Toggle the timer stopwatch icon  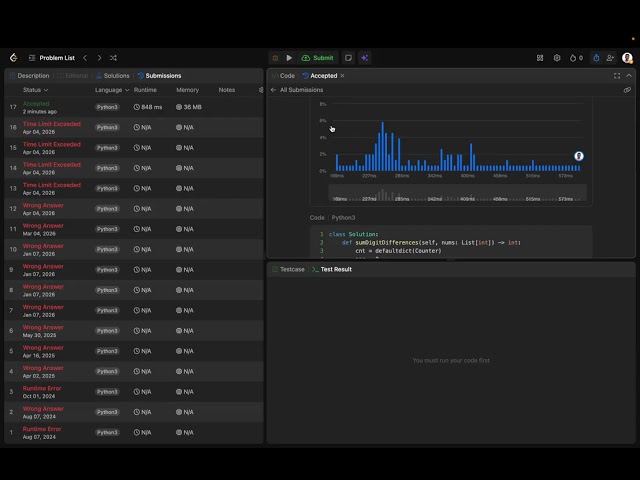pos(596,58)
